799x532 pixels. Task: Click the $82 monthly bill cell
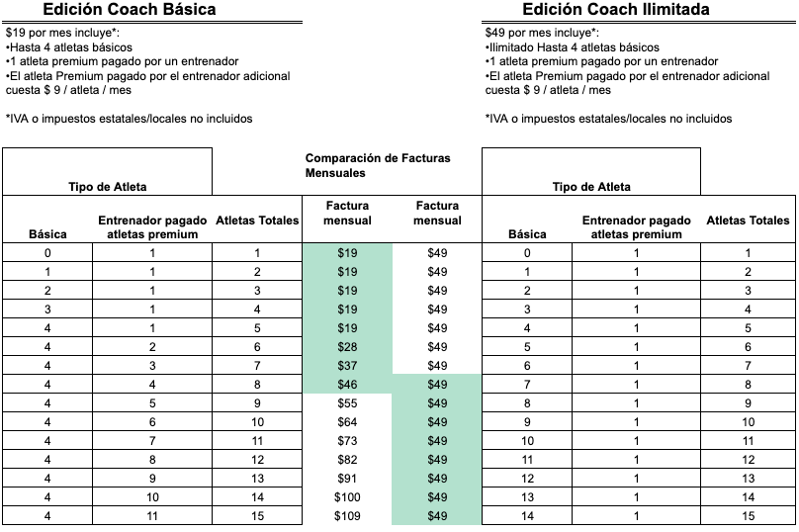[347, 459]
